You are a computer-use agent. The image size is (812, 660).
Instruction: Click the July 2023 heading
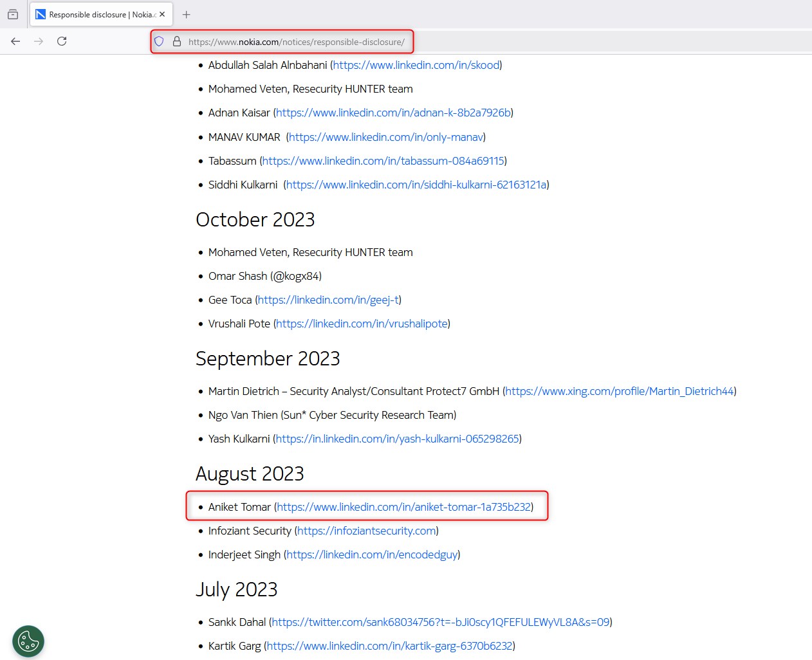click(x=237, y=589)
